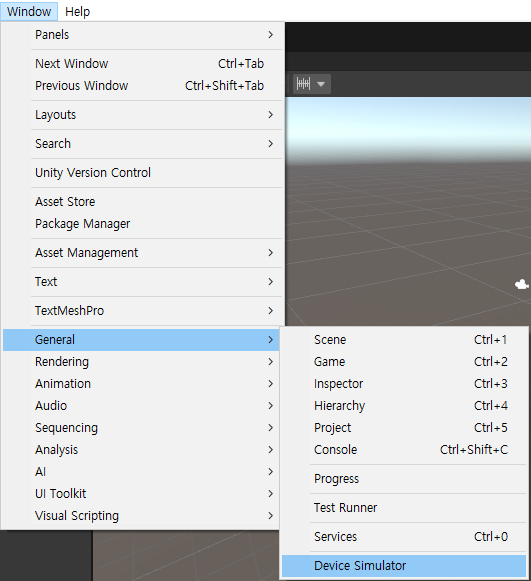Image resolution: width=531 pixels, height=581 pixels.
Task: Expand the Audio submenu
Action: point(141,406)
